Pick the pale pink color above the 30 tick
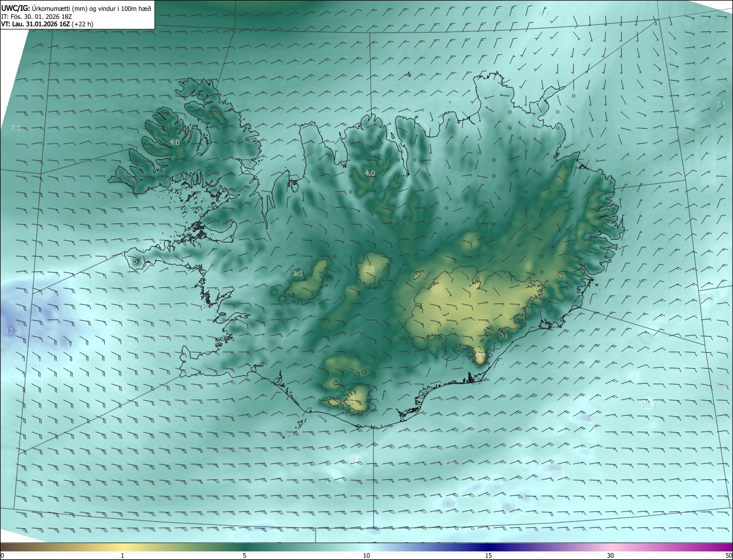Screen dimensions: 733x560 pyautogui.click(x=610, y=547)
